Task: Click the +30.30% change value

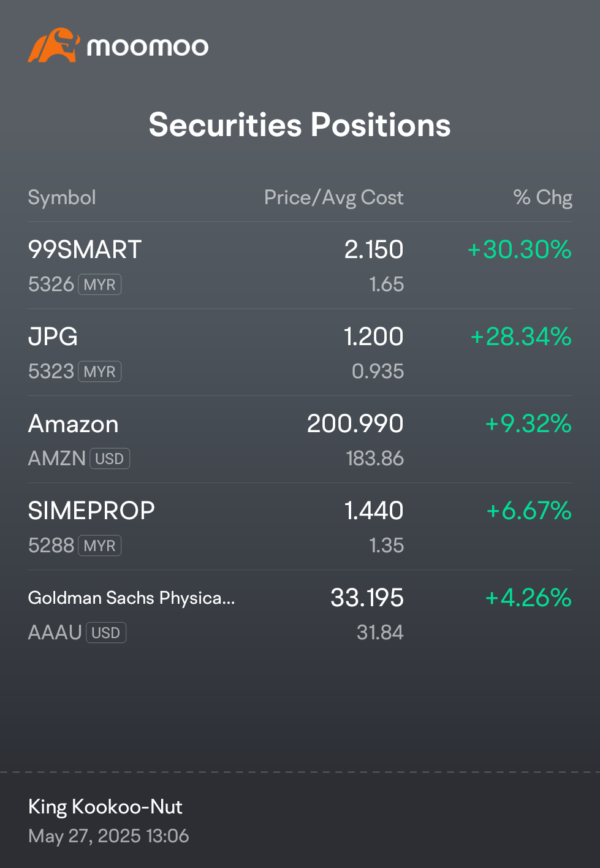Action: click(x=519, y=249)
